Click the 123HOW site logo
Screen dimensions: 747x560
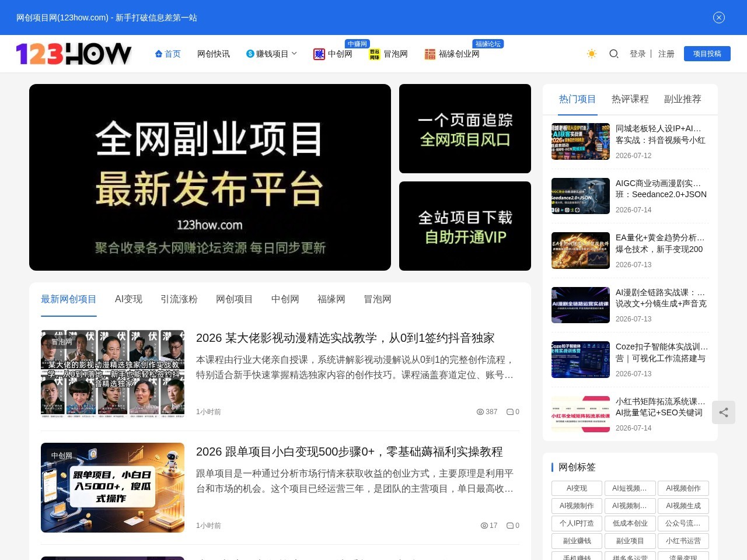click(74, 54)
